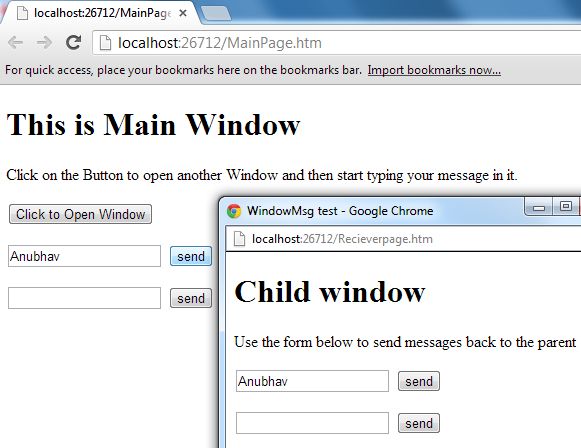The height and width of the screenshot is (448, 581).
Task: Click page icon in child window address bar
Action: (239, 239)
